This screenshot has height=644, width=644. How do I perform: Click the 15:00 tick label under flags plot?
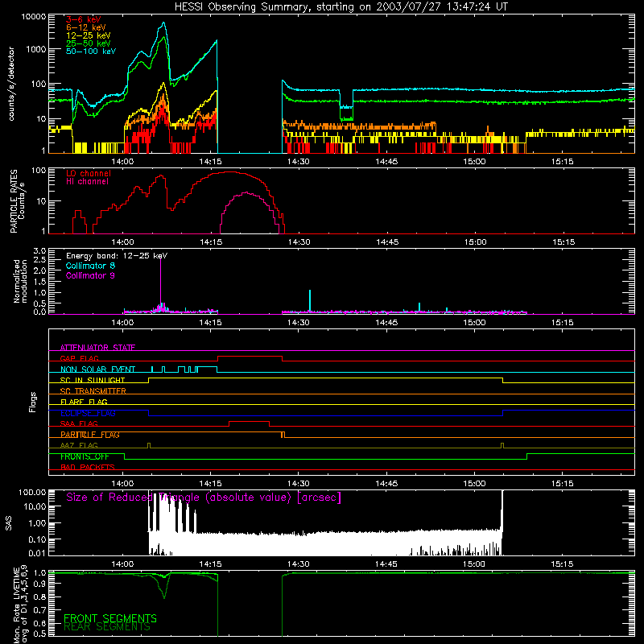point(474,484)
